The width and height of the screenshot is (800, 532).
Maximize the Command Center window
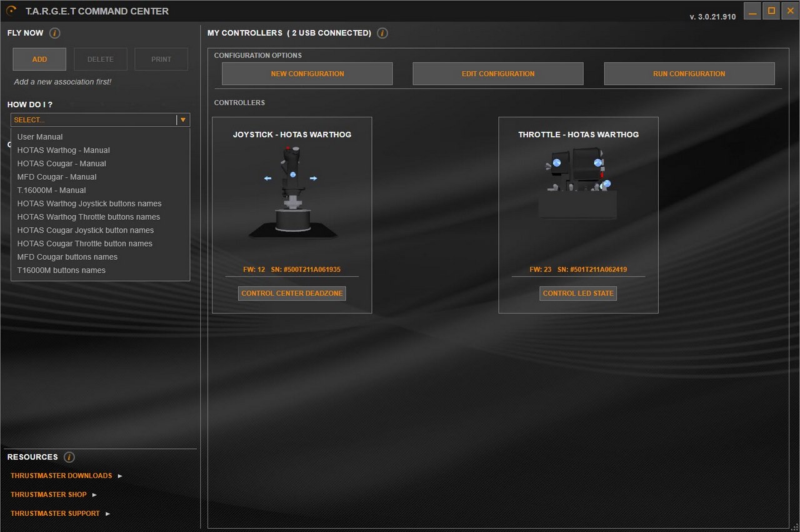[771, 11]
